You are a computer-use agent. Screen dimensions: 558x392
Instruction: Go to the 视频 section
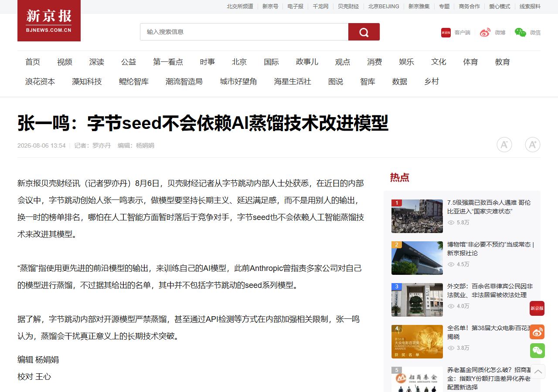[x=65, y=62]
